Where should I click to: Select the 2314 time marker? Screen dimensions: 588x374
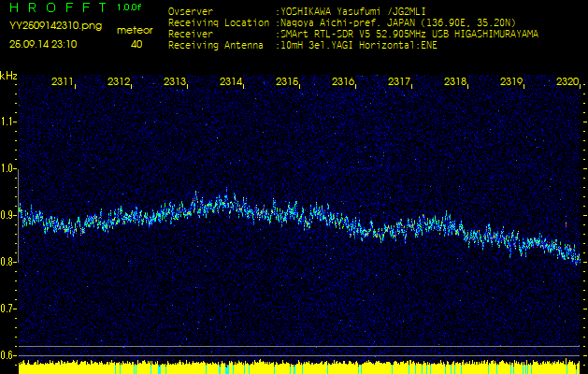(x=232, y=82)
